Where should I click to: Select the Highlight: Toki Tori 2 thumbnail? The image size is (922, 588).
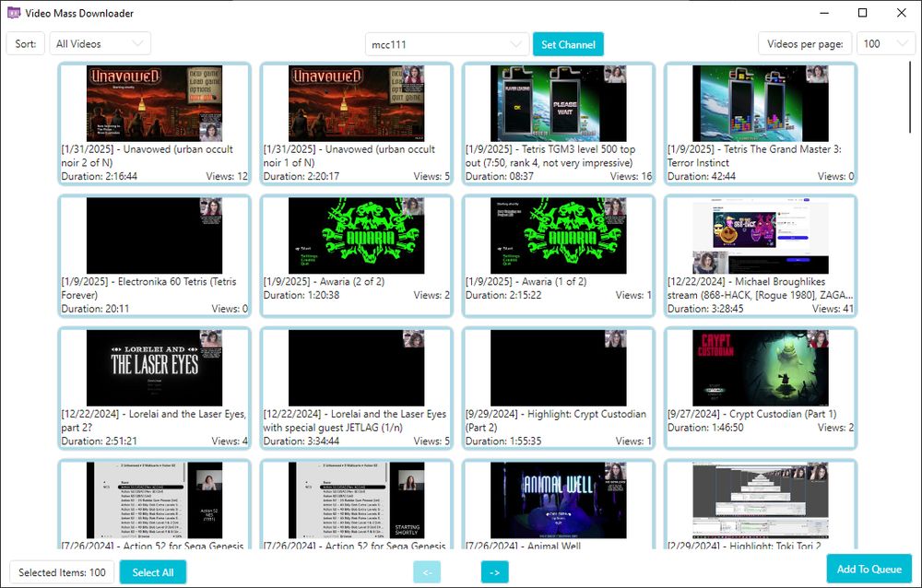761,500
